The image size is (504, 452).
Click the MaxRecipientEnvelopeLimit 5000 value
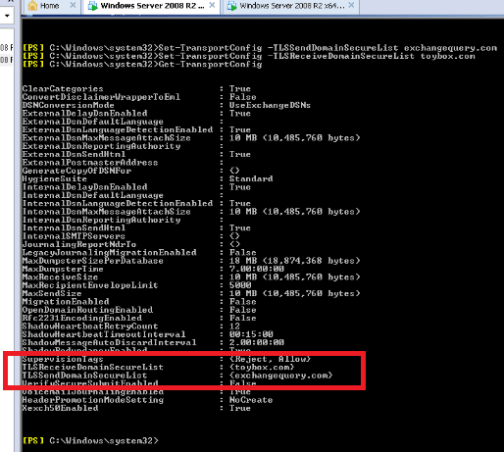(x=240, y=285)
